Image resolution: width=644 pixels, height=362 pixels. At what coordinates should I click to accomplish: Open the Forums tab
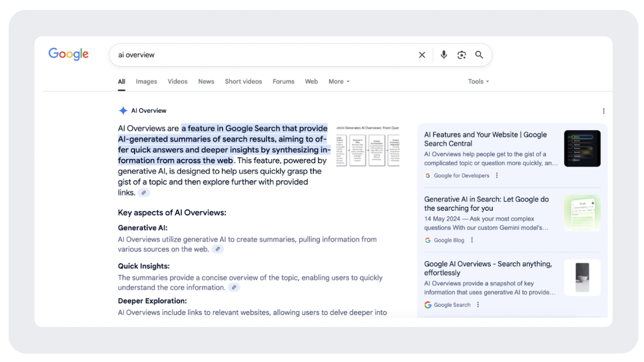(283, 81)
